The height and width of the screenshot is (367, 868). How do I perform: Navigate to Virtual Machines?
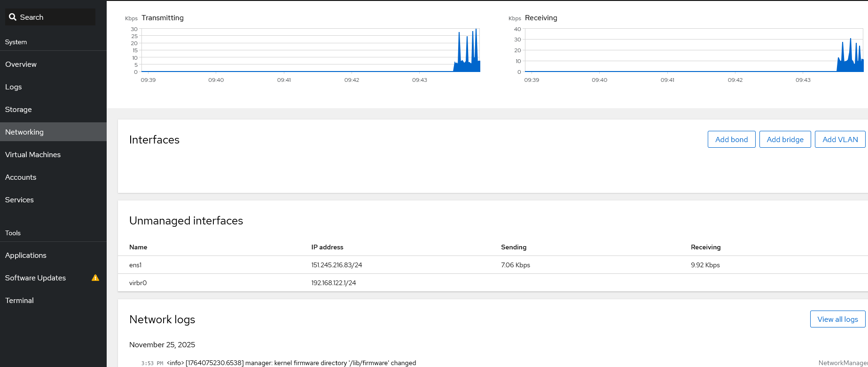pyautogui.click(x=33, y=155)
